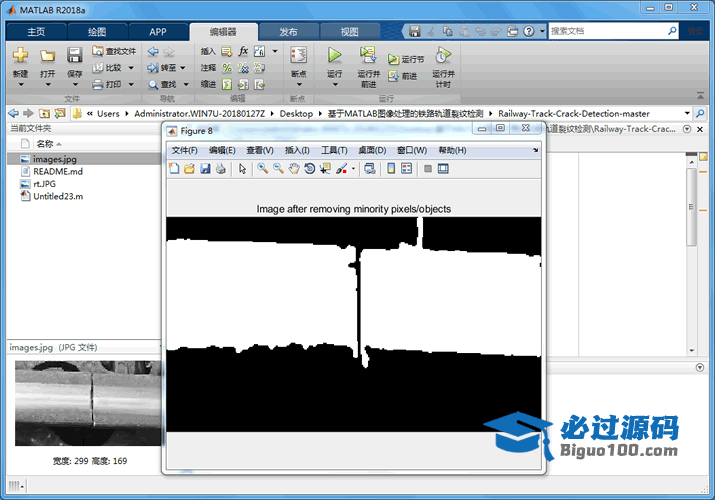Image resolution: width=715 pixels, height=500 pixels.
Task: Click the green Run button
Action: click(334, 55)
